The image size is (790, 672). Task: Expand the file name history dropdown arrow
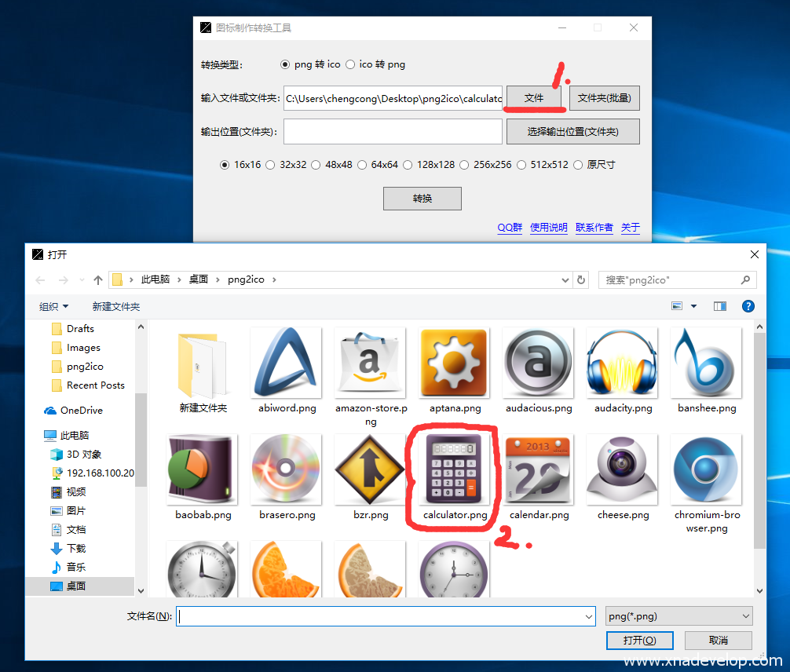tap(589, 617)
